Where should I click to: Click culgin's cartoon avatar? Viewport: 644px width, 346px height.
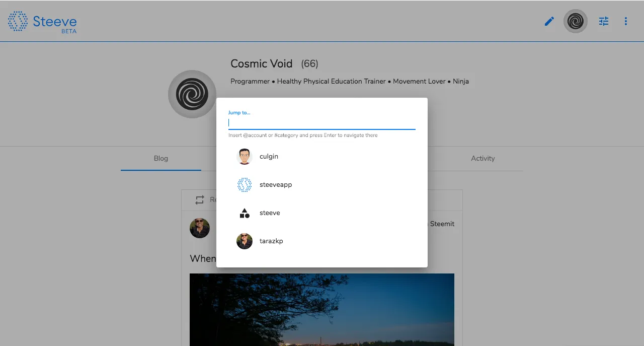click(x=245, y=157)
